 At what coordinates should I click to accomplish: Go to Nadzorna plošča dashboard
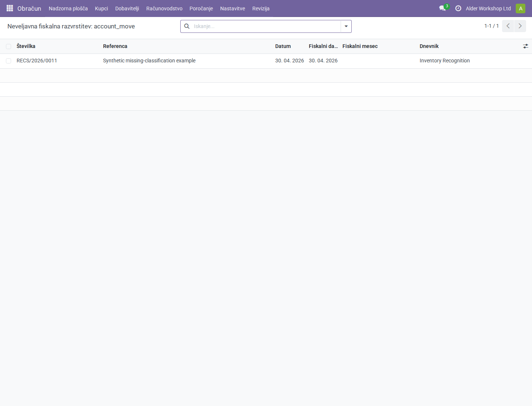coord(68,8)
